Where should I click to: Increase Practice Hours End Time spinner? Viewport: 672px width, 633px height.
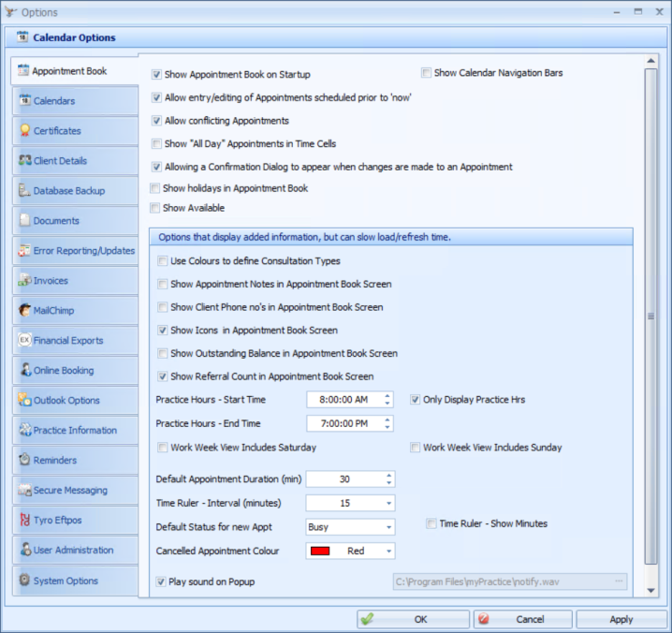(x=387, y=420)
